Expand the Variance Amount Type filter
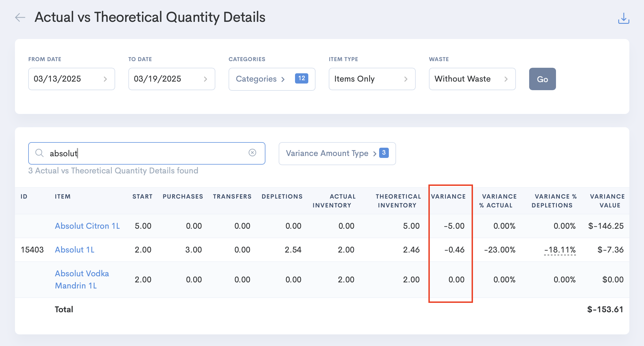 click(x=328, y=153)
